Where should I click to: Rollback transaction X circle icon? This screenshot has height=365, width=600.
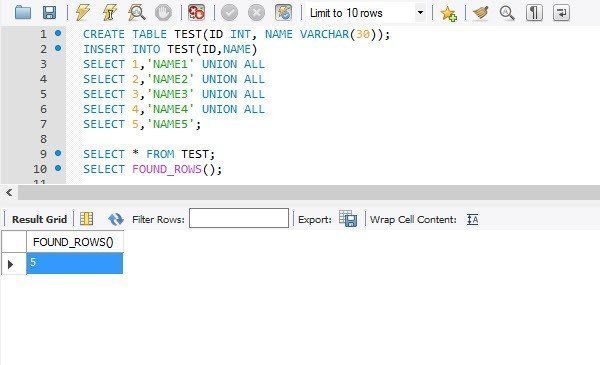256,13
